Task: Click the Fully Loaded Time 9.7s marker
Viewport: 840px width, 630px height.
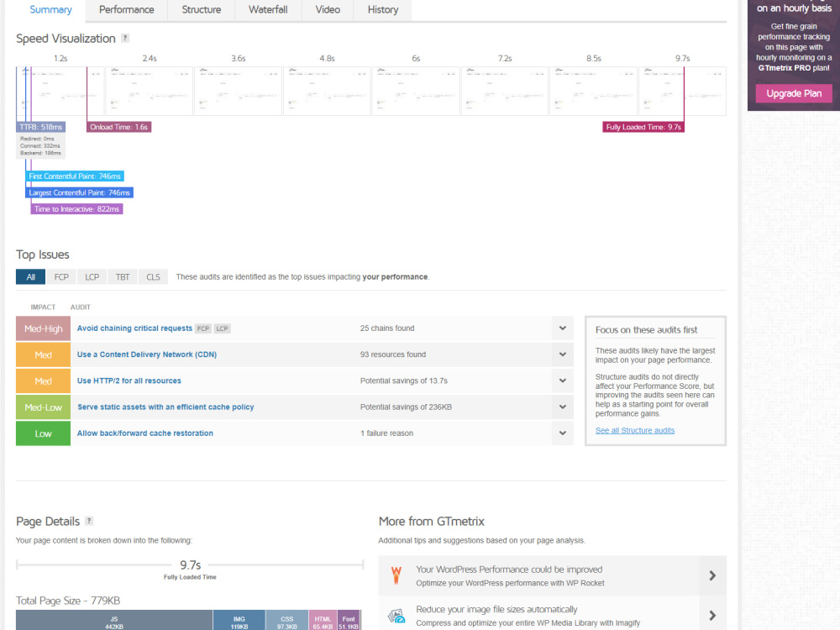Action: (x=643, y=127)
